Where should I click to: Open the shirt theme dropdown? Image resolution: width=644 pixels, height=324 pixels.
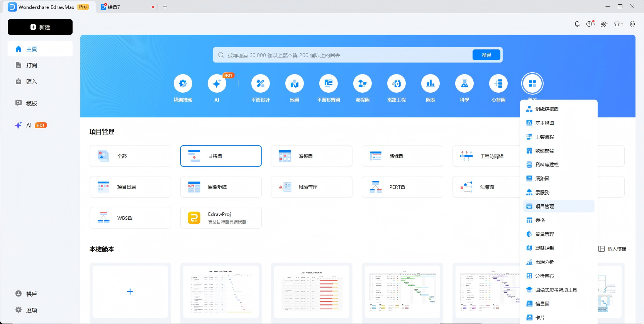[619, 24]
